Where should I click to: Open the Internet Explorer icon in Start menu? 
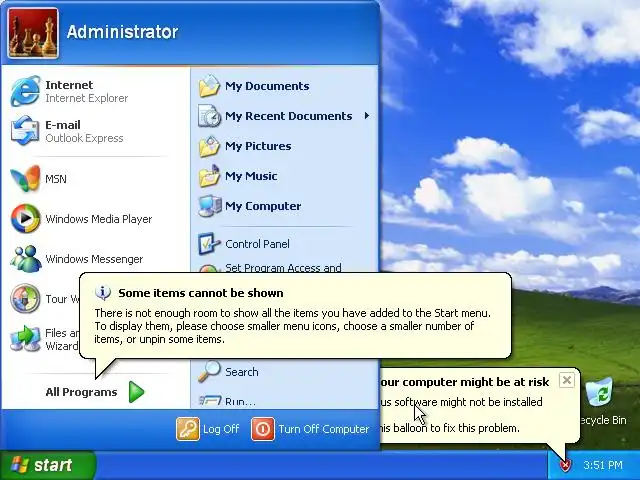click(25, 91)
